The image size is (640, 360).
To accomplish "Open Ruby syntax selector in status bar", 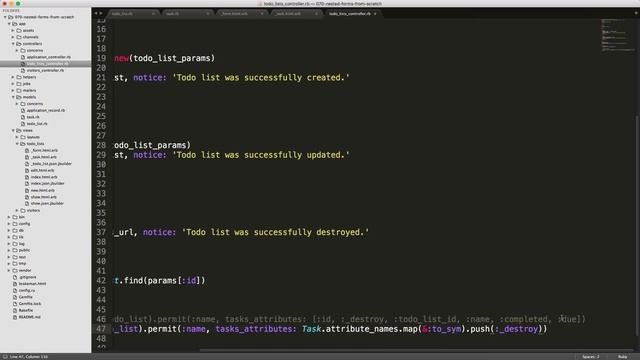I will pos(622,357).
